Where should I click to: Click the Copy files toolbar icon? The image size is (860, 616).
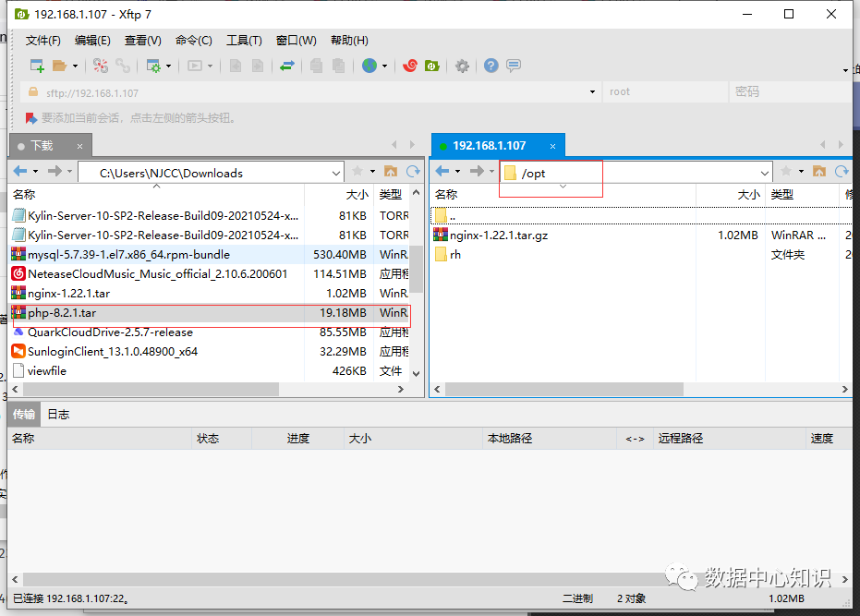[x=317, y=66]
